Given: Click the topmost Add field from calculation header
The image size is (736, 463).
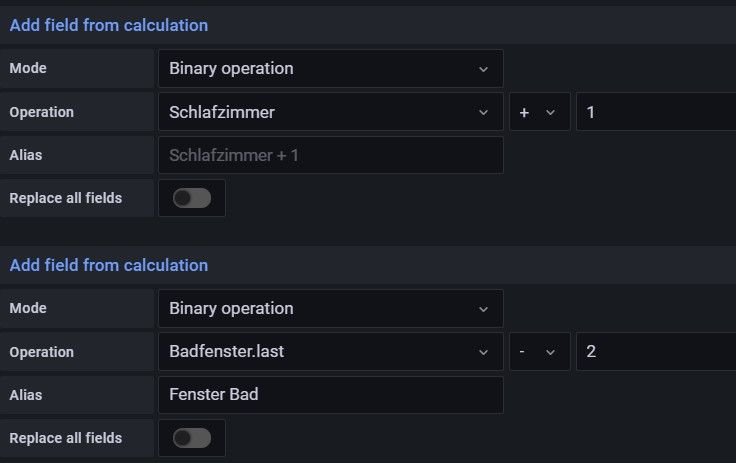Looking at the screenshot, I should (109, 25).
